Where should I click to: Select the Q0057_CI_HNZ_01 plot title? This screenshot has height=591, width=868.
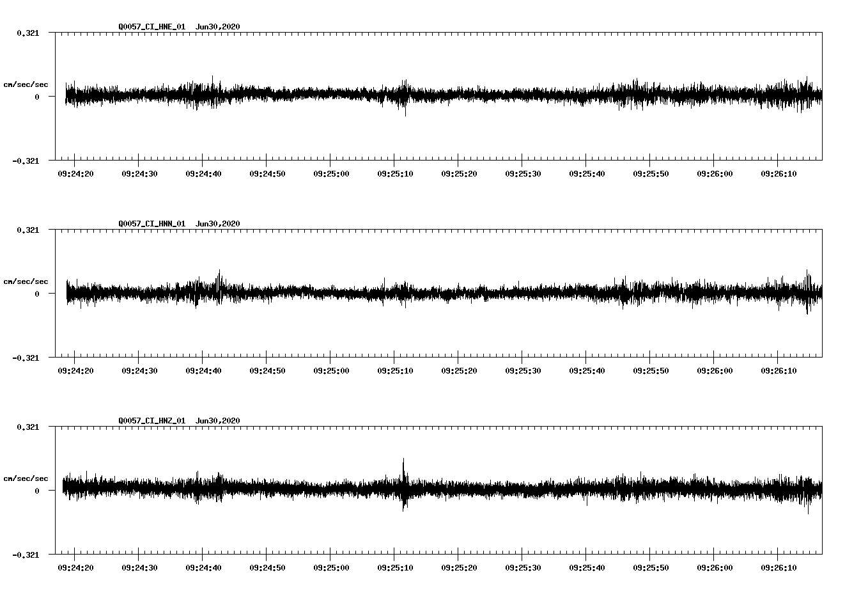(x=179, y=421)
